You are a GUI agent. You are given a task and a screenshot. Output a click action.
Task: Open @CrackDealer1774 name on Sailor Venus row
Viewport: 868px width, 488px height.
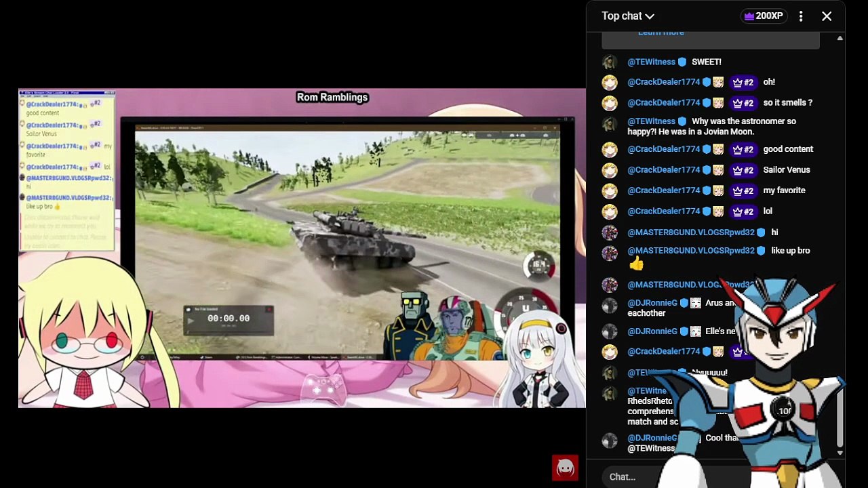[x=663, y=170]
